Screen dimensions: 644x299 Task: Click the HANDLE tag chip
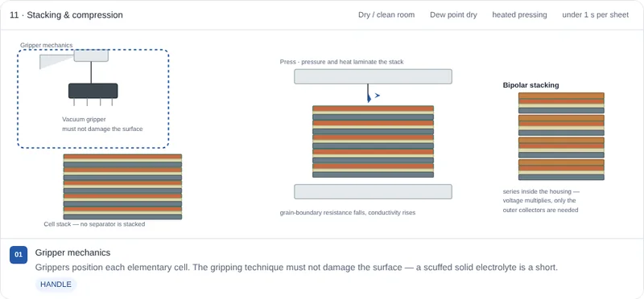click(56, 285)
